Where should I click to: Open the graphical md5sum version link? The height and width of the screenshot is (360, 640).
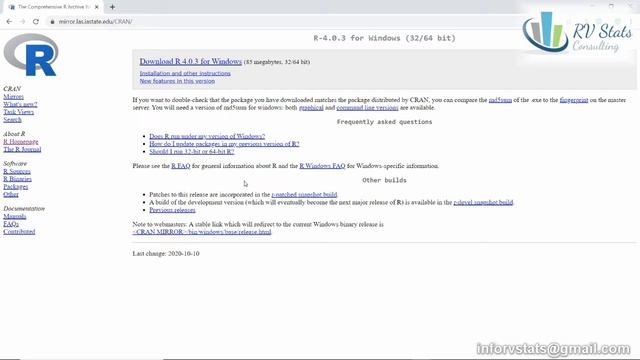point(311,108)
